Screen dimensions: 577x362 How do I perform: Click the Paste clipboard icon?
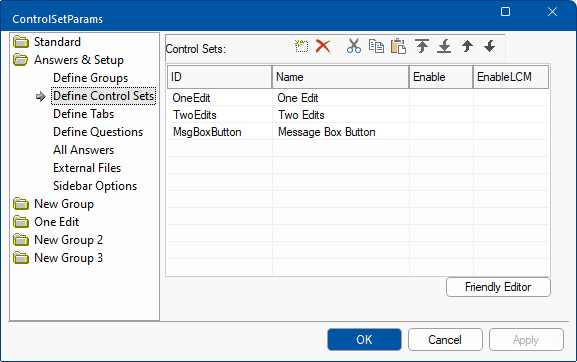pyautogui.click(x=398, y=46)
